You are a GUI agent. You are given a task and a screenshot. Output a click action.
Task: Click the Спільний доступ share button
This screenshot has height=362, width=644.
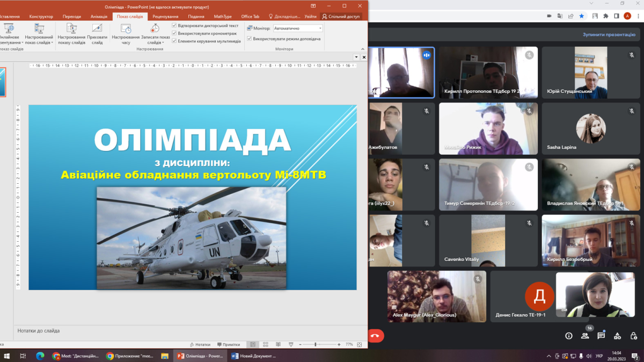341,17
